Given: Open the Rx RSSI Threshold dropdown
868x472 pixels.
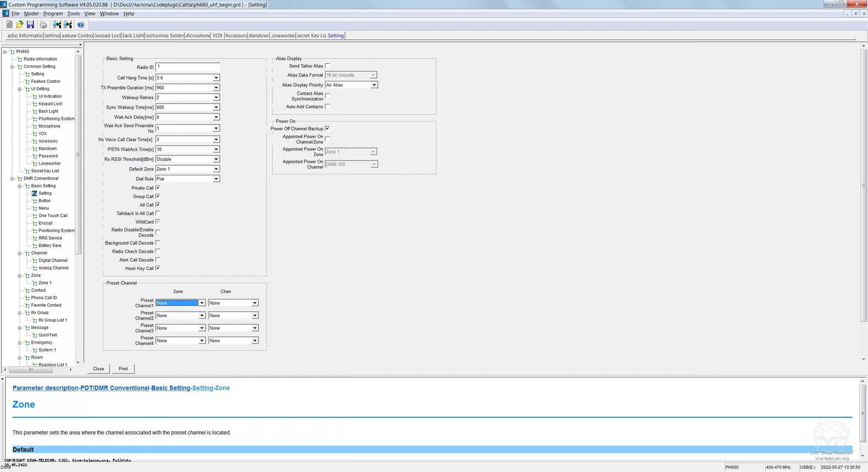Looking at the screenshot, I should pos(216,159).
